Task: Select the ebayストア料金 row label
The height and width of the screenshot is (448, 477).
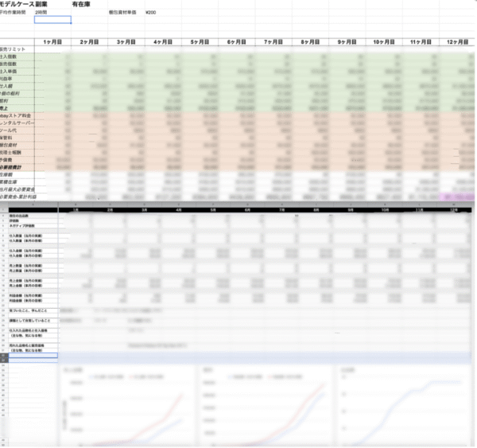Action: (x=18, y=115)
